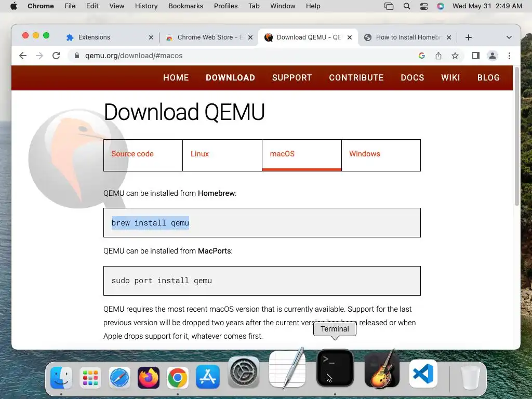Viewport: 532px width, 399px height.
Task: Expand the tab search dropdown
Action: 509,37
